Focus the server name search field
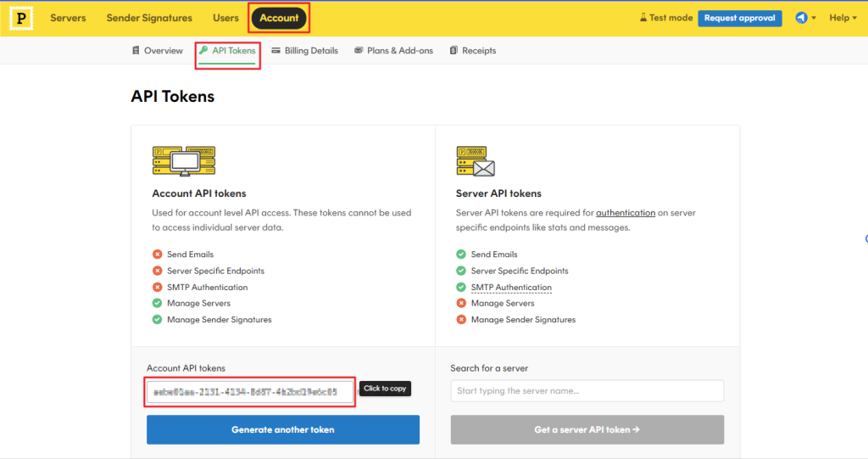The height and width of the screenshot is (459, 868). click(x=587, y=391)
